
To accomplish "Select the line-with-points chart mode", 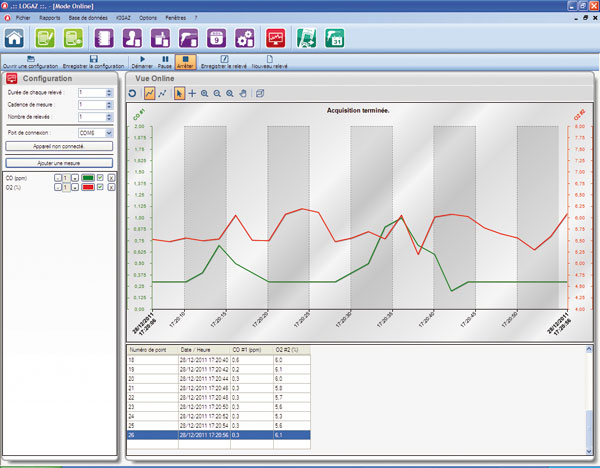I will tap(162, 93).
